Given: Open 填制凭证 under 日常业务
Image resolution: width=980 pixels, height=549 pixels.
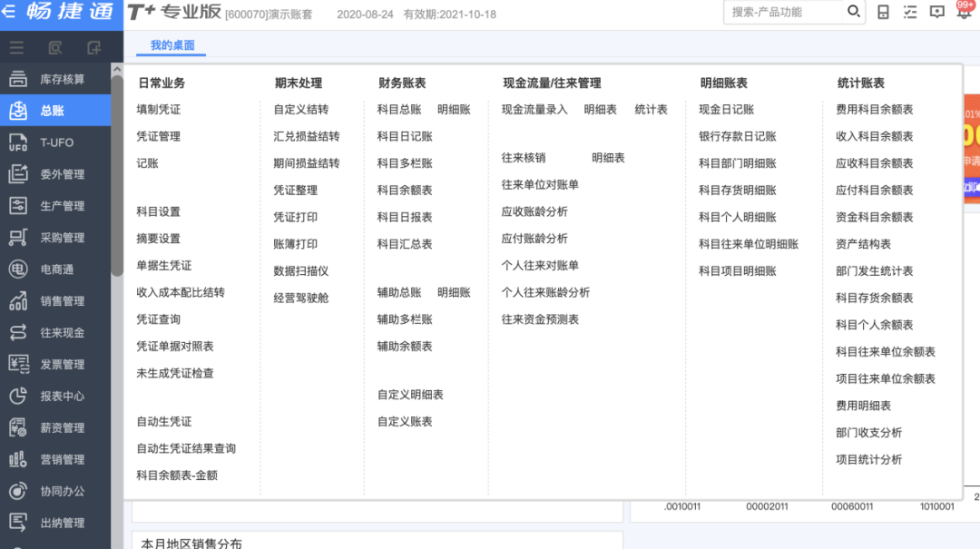Looking at the screenshot, I should point(159,110).
